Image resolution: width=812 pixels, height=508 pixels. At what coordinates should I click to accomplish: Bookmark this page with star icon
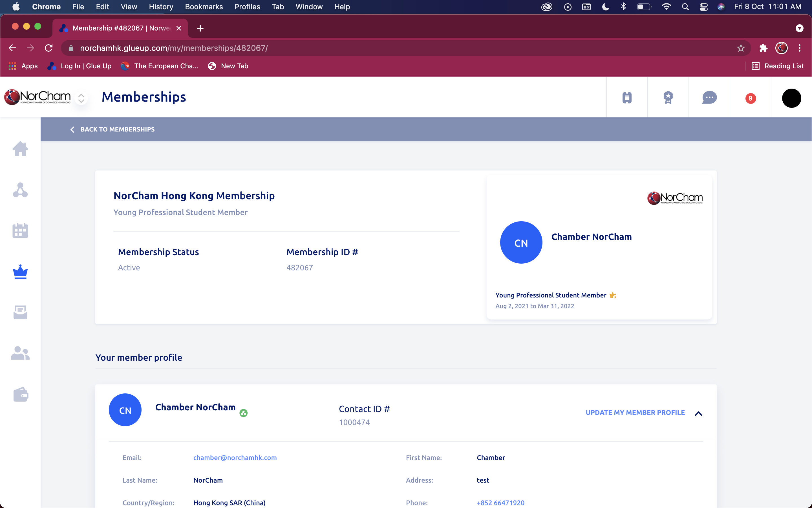[x=741, y=48]
